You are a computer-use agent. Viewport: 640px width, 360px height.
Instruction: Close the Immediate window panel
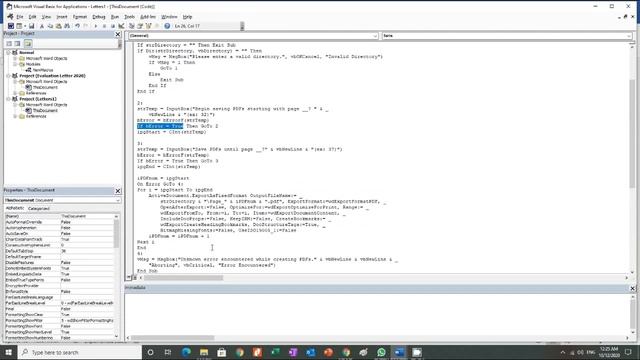coord(633,288)
